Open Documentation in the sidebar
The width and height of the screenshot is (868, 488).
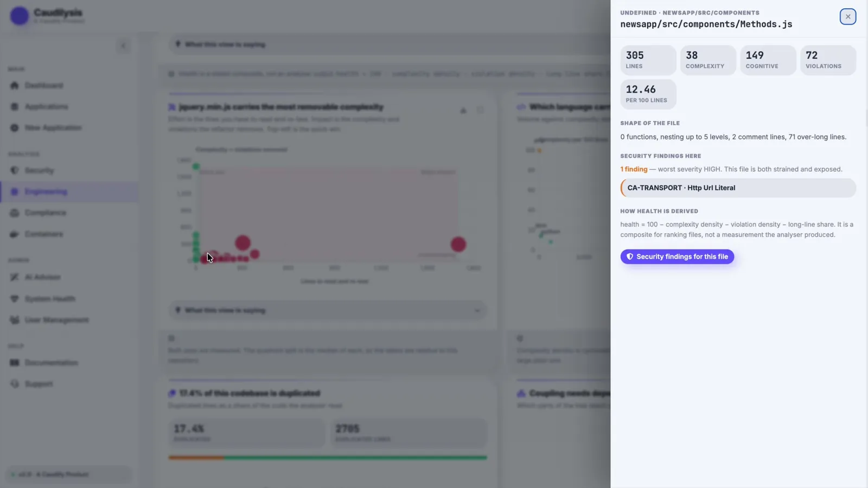pos(69,363)
